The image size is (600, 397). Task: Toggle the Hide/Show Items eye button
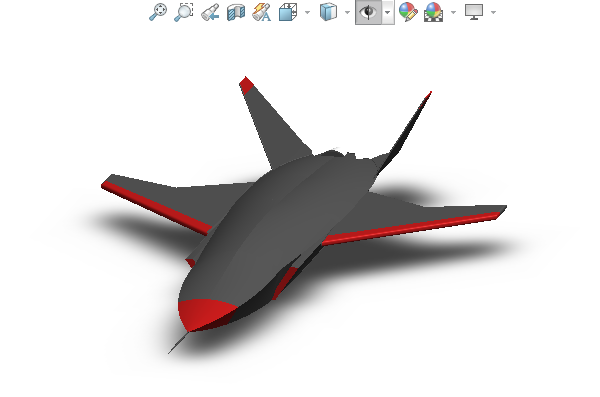click(368, 12)
